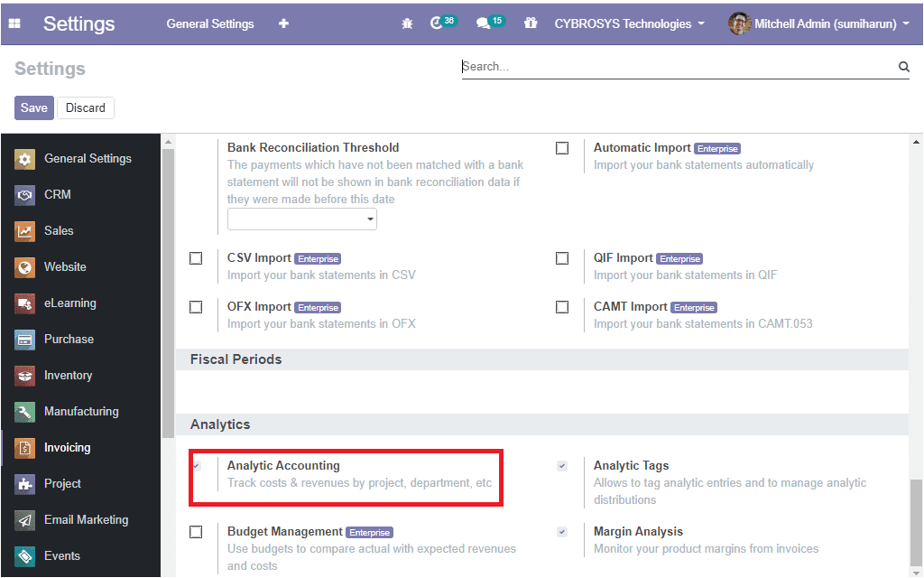This screenshot has width=924, height=578.
Task: Enable the OFX Import checkbox
Action: (196, 307)
